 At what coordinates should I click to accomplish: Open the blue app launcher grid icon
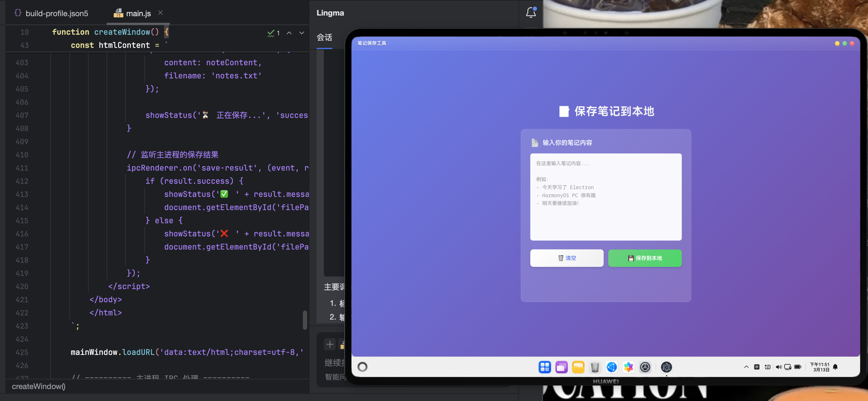544,367
